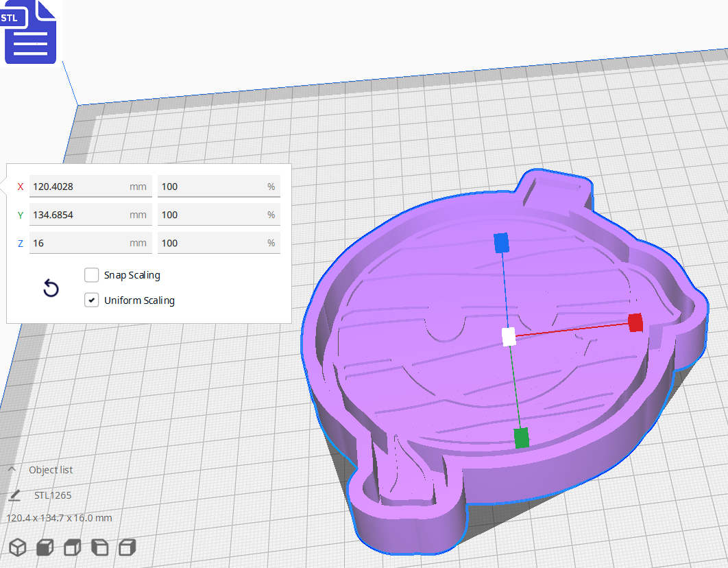Click the blue Z-axis scale handle

point(500,241)
